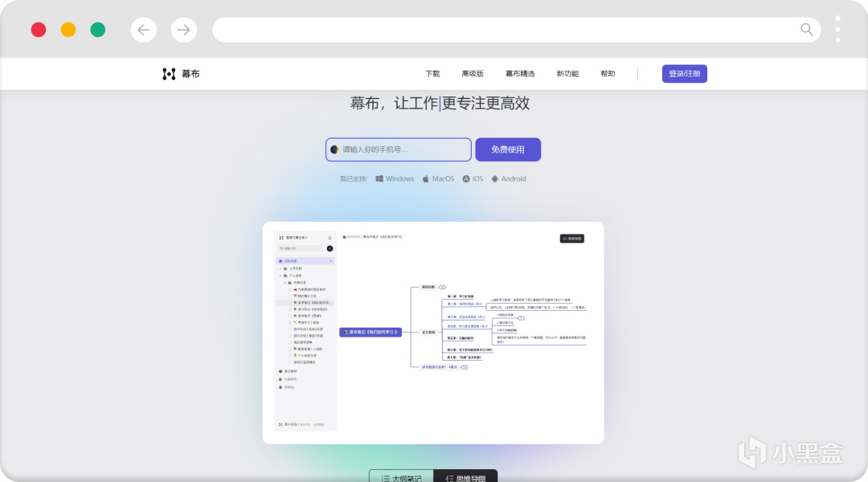Click the Android robot icon
The image size is (868, 482).
click(x=495, y=179)
